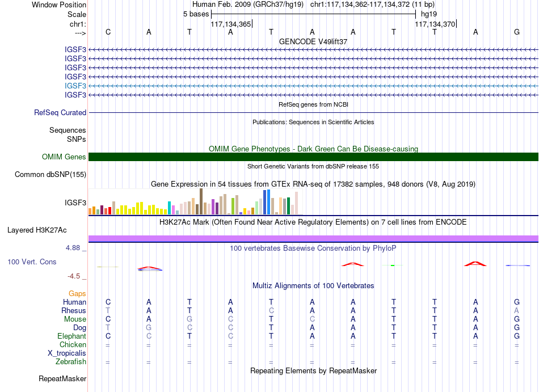This screenshot has height=392, width=539.
Task: Click the Window Position label
Action: click(x=59, y=5)
